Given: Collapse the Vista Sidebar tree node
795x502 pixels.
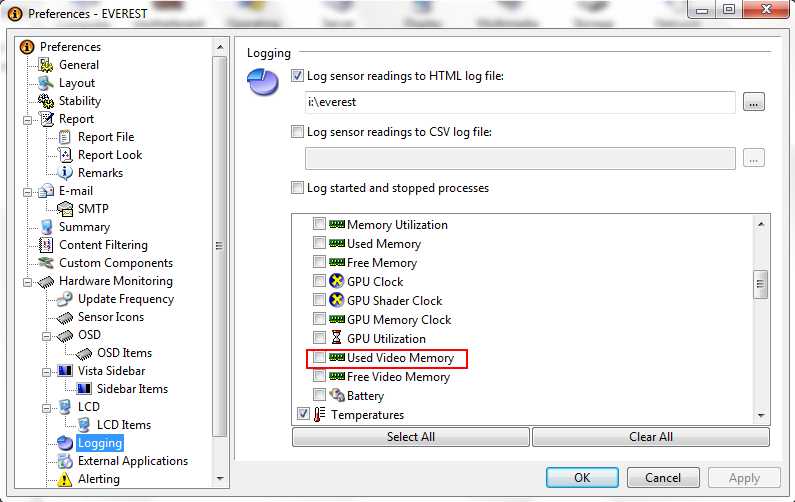Looking at the screenshot, I should tap(46, 373).
